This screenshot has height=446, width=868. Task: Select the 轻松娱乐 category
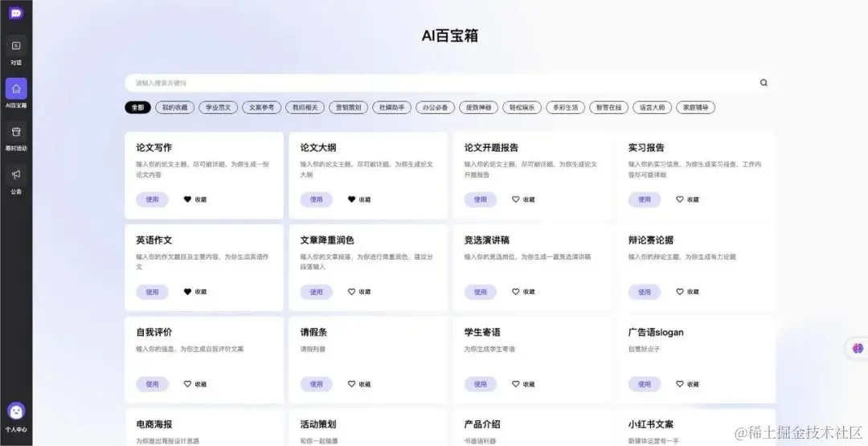tap(522, 108)
